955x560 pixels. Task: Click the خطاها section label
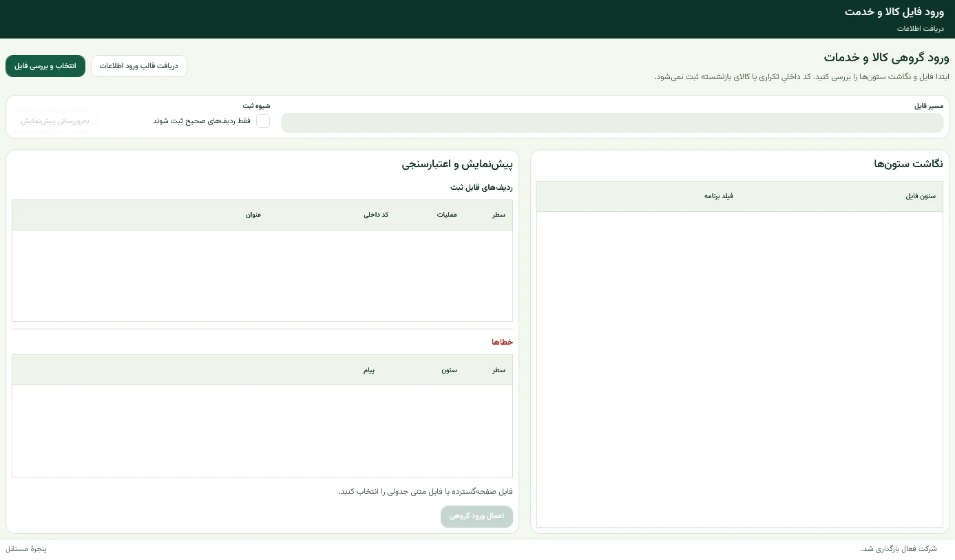(x=502, y=342)
